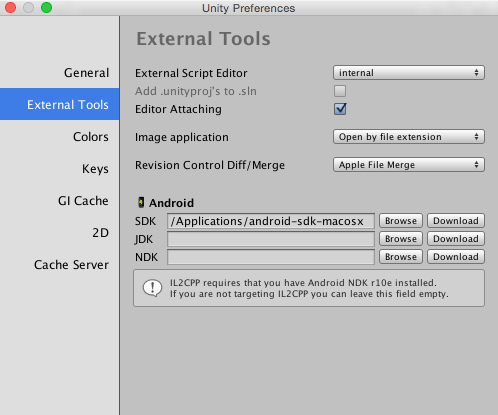
Task: Close the Unity Preferences window
Action: [10, 7]
